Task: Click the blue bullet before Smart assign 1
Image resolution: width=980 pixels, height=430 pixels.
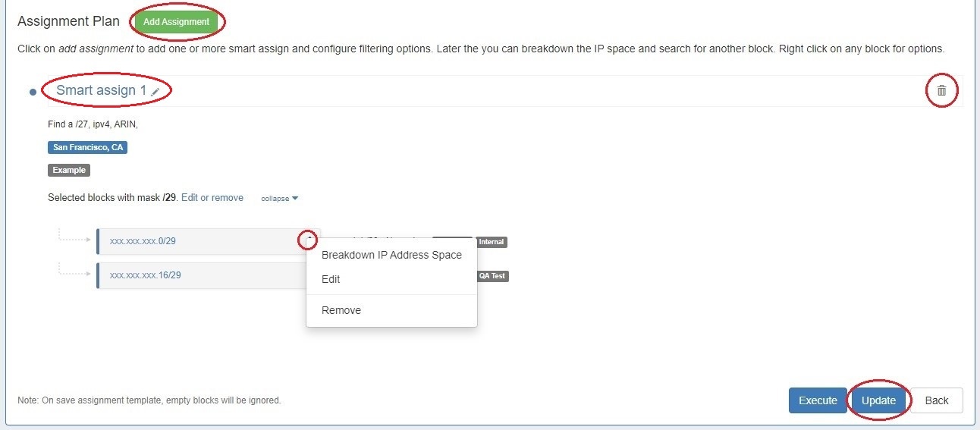Action: [x=33, y=92]
